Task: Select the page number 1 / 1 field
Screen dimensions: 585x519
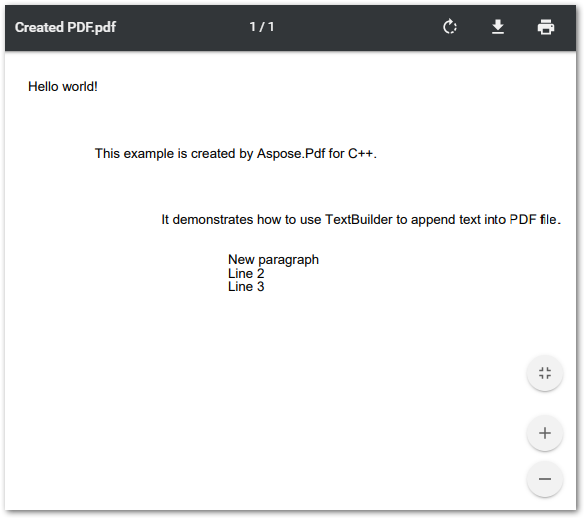Action: point(262,27)
